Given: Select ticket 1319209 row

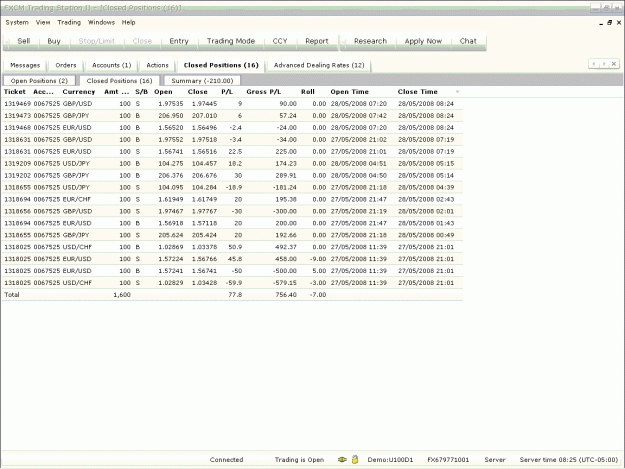Looking at the screenshot, I should coord(232,163).
